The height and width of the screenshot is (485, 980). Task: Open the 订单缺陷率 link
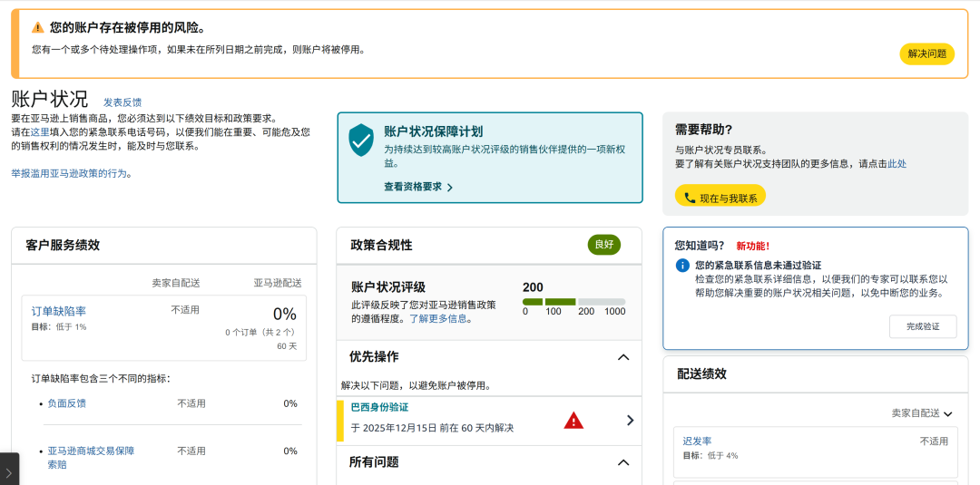[x=59, y=311]
